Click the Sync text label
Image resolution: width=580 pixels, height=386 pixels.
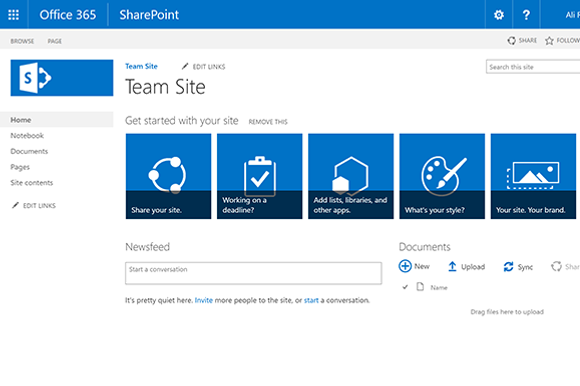[525, 267]
